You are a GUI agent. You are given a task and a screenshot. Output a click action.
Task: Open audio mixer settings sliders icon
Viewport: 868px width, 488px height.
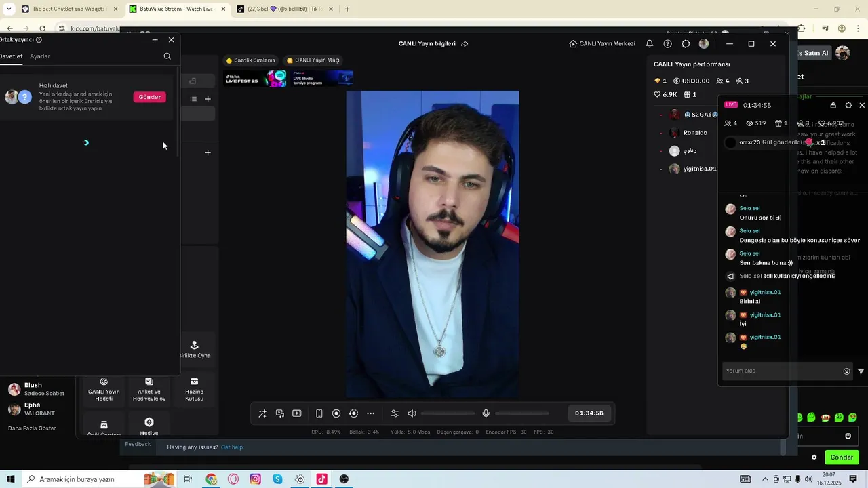[x=395, y=413]
